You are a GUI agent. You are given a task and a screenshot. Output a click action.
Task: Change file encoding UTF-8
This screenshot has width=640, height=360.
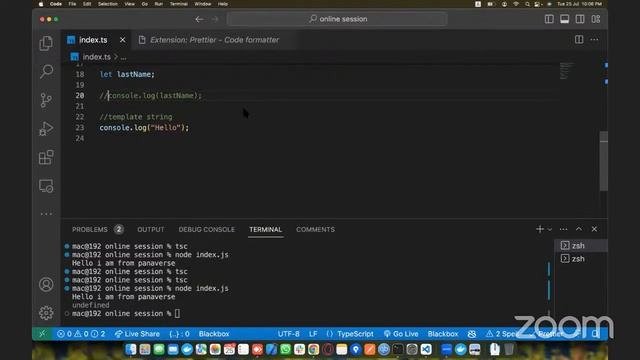(x=289, y=334)
